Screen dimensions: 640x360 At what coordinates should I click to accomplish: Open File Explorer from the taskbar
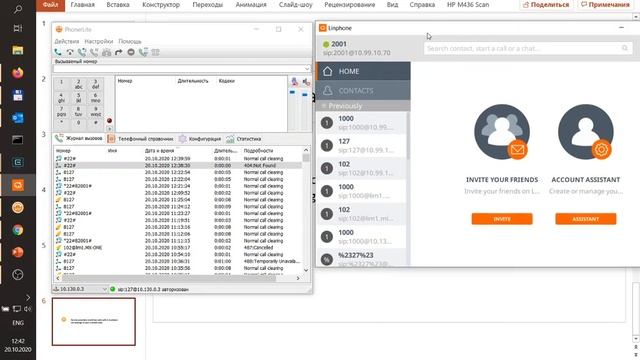pos(18,50)
